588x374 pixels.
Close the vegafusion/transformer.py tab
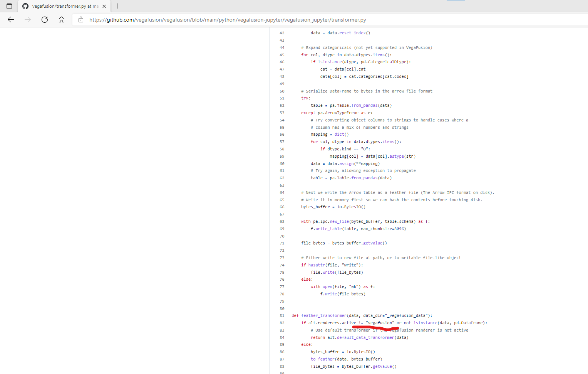coord(104,6)
